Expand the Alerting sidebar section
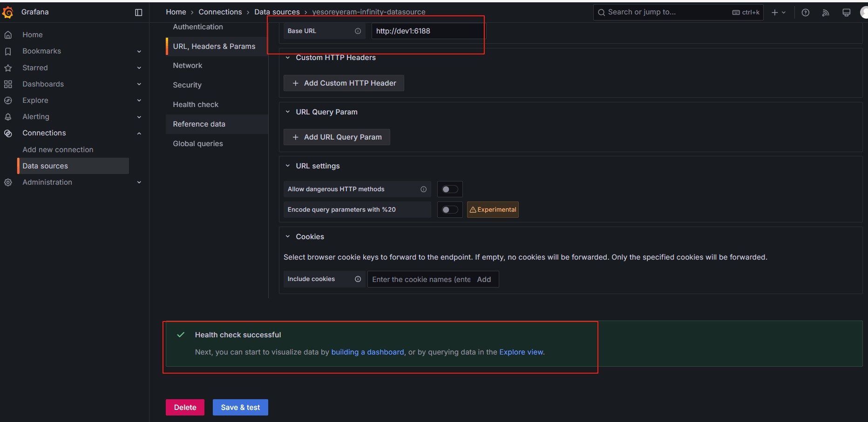This screenshot has width=868, height=422. pyautogui.click(x=139, y=117)
